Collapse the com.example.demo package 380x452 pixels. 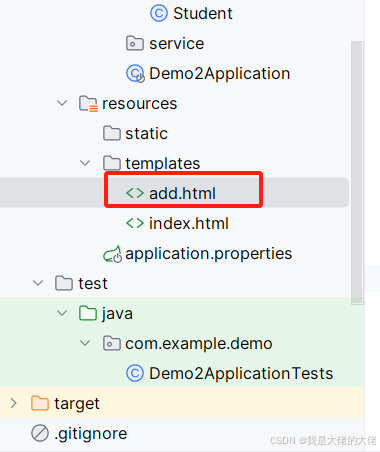[85, 343]
